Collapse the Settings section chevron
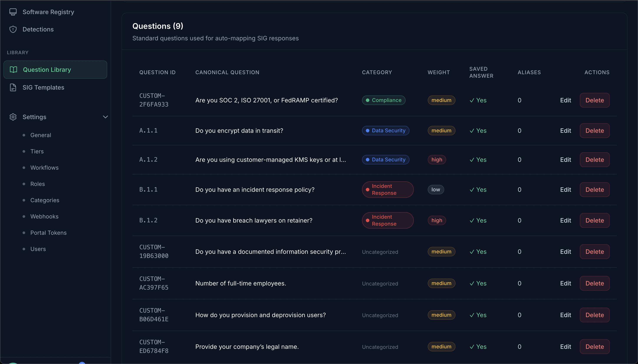This screenshot has width=638, height=364. [105, 117]
